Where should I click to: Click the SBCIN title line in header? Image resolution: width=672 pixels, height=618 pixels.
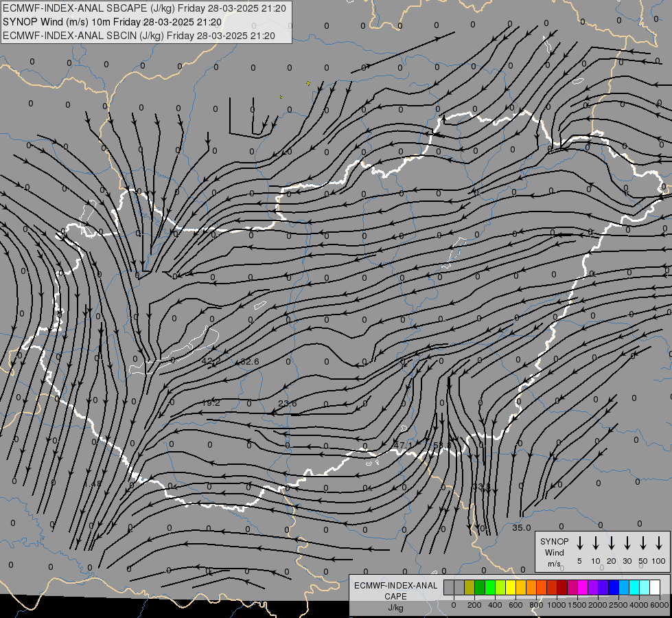click(x=139, y=36)
